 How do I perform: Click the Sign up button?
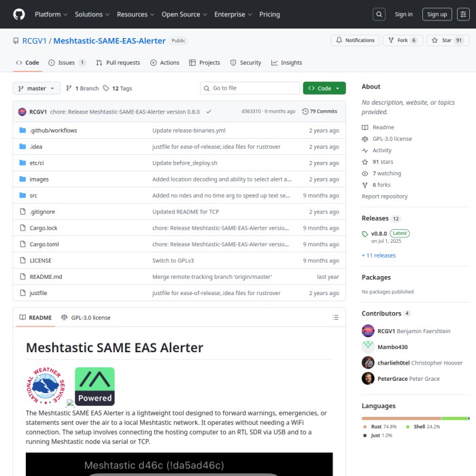[x=437, y=14]
